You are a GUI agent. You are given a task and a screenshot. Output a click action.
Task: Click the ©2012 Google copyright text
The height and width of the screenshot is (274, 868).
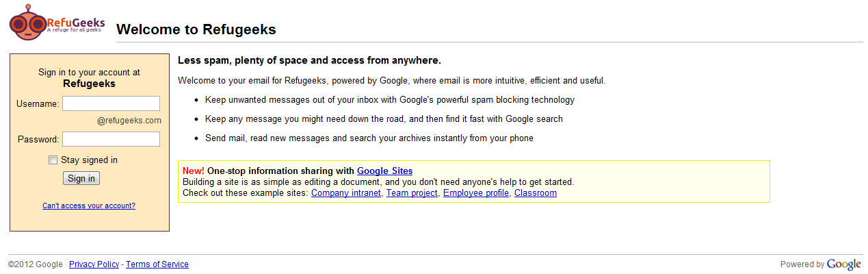point(36,264)
